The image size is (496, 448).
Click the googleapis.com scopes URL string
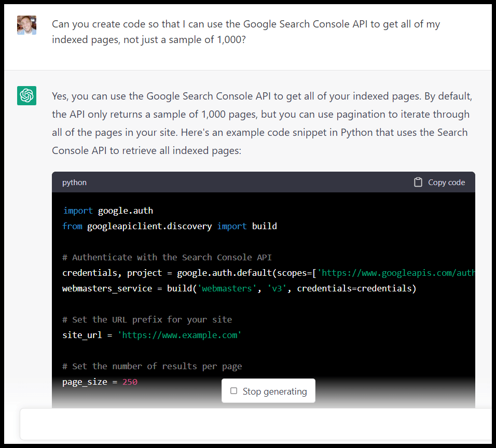pyautogui.click(x=396, y=273)
